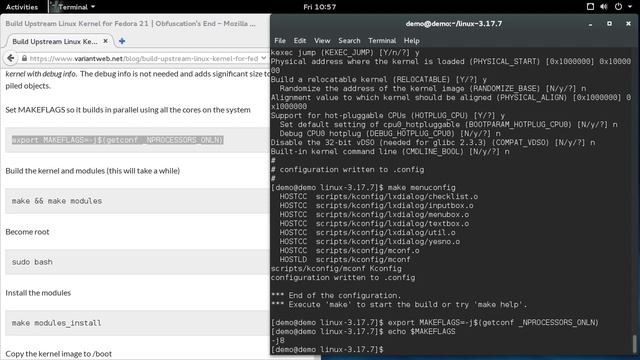The height and width of the screenshot is (360, 640).
Task: Click terminal title demo@demo:~/linux-3.17.7
Action: 453,24
